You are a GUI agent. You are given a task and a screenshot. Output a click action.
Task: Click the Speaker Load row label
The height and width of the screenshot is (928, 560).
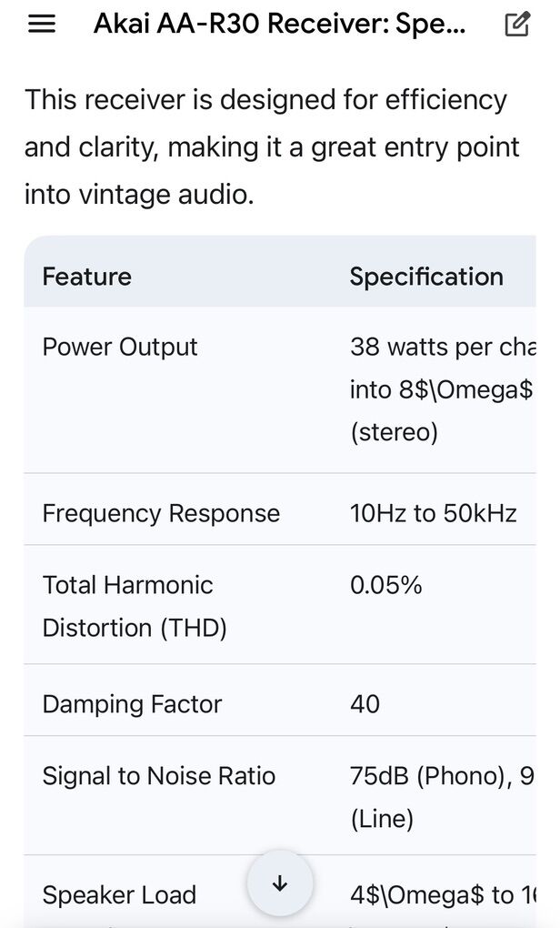point(119,895)
